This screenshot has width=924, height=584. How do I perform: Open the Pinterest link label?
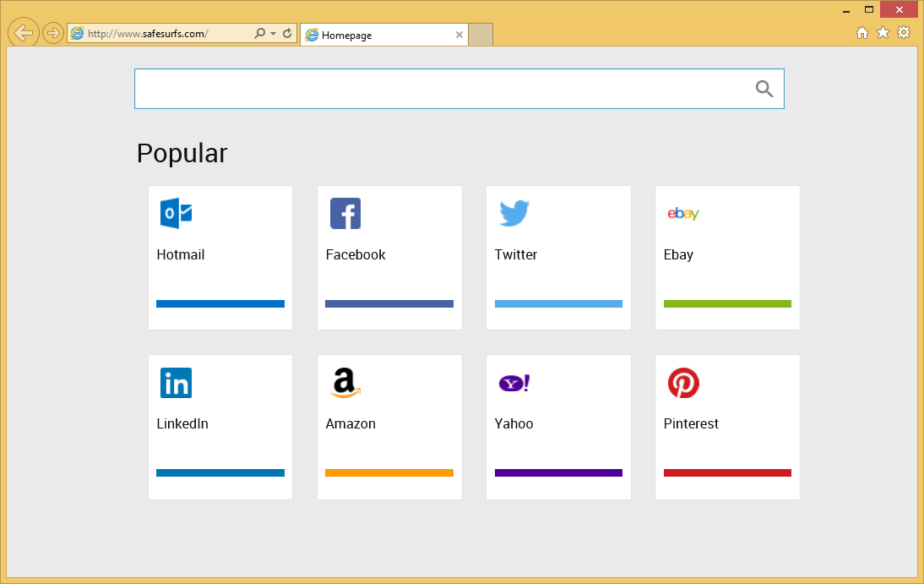point(691,423)
